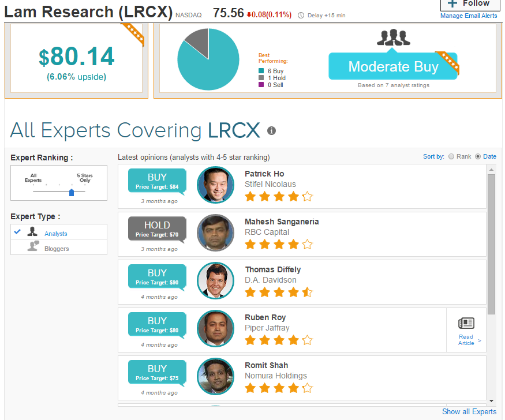Click the clock icon near Delay +15 min
Screen dimensions: 505x420
tap(301, 16)
